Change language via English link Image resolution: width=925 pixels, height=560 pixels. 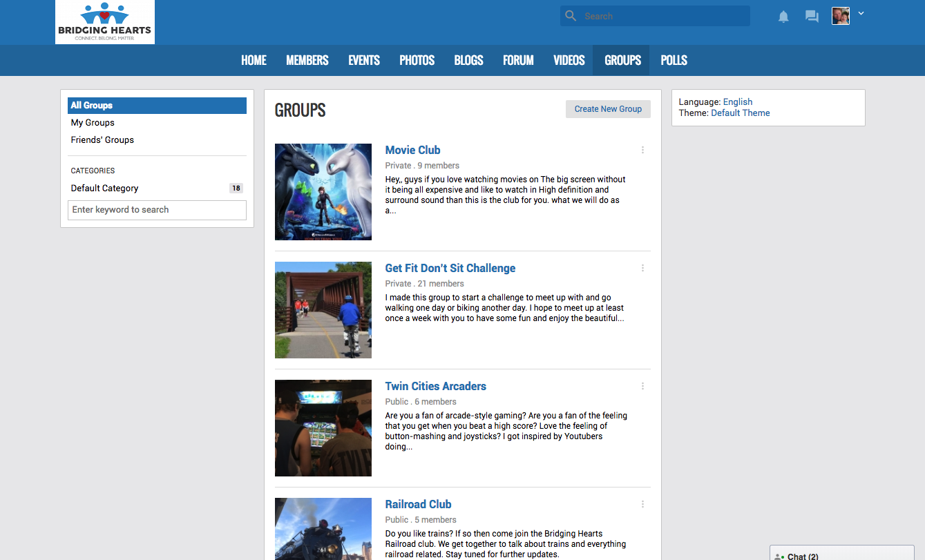pos(738,102)
